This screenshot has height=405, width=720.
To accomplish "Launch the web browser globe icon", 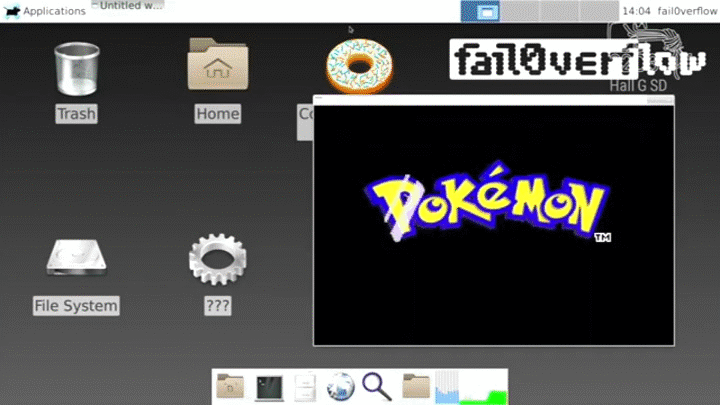I will coord(341,386).
